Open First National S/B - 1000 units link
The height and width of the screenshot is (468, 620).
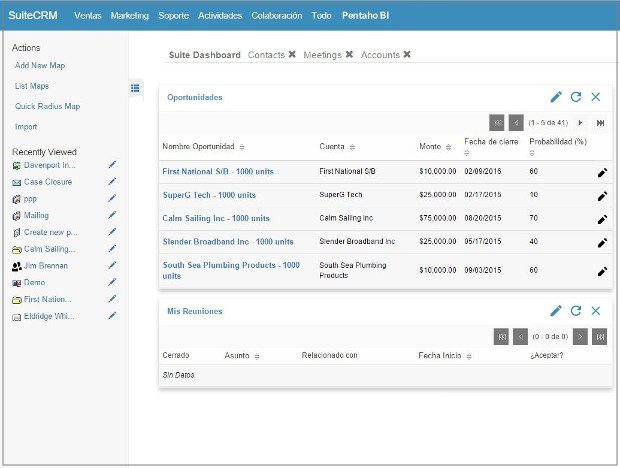[x=218, y=172]
